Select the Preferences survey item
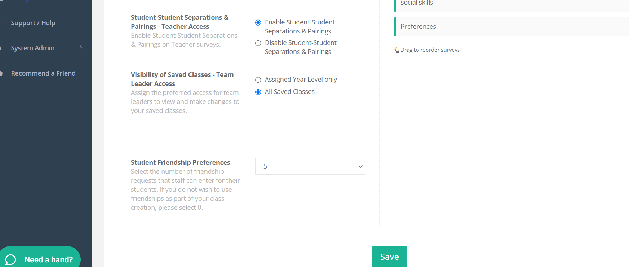The image size is (644, 267). (511, 27)
